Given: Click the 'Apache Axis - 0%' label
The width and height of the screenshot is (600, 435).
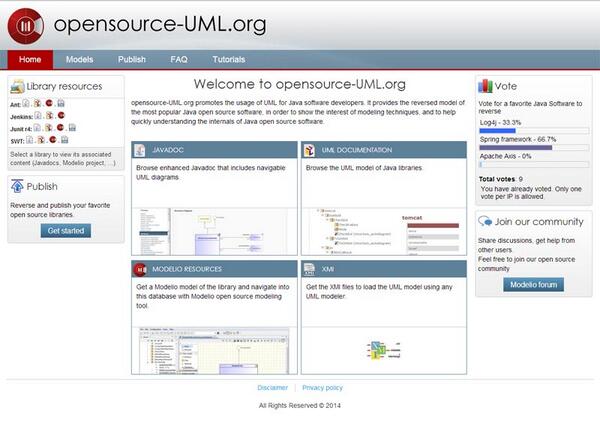Looking at the screenshot, I should pos(505,156).
